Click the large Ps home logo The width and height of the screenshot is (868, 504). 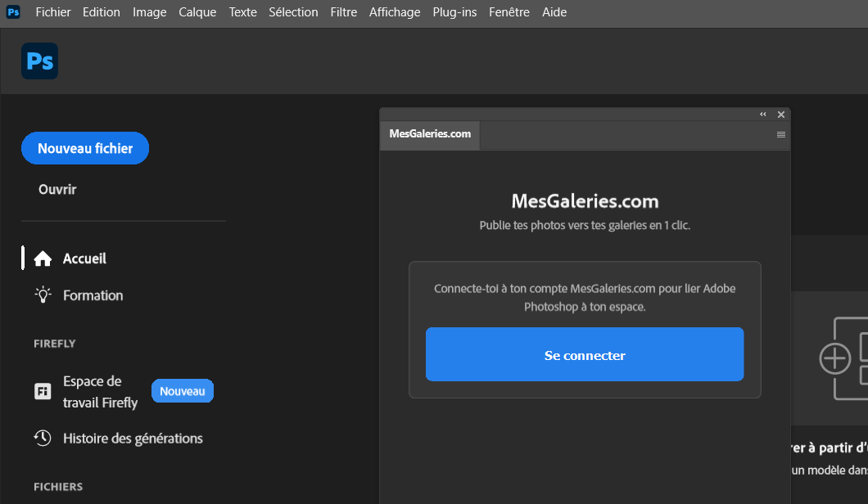(x=40, y=61)
